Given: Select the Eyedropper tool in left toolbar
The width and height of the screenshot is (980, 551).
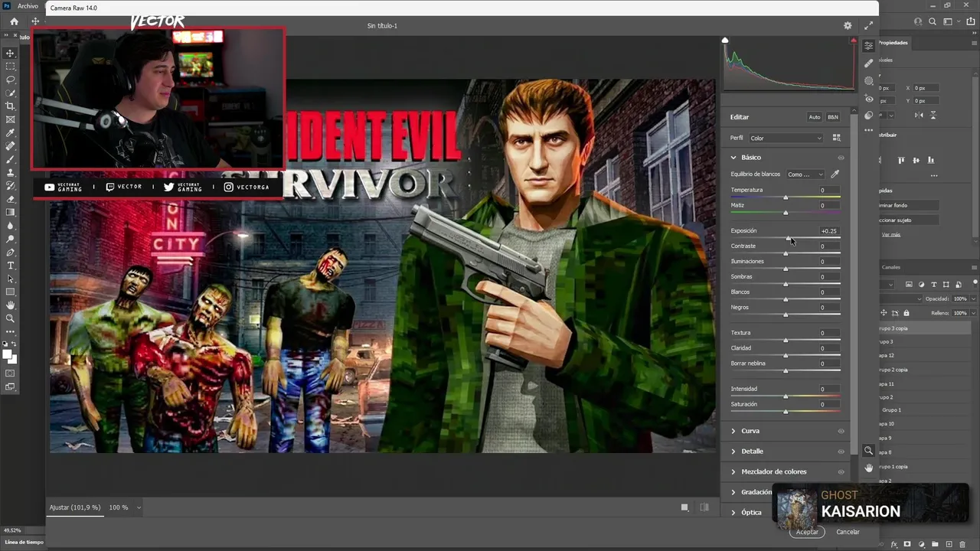Looking at the screenshot, I should tap(10, 132).
